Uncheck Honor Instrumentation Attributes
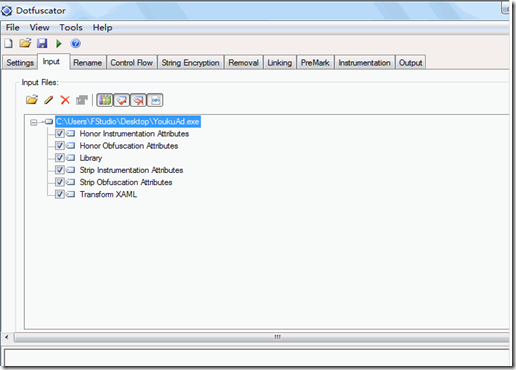Viewport: 516px width, 370px height. [60, 134]
